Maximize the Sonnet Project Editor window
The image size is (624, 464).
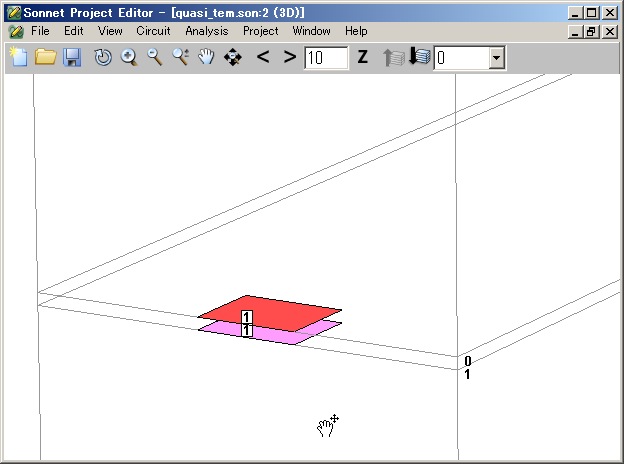coord(591,13)
